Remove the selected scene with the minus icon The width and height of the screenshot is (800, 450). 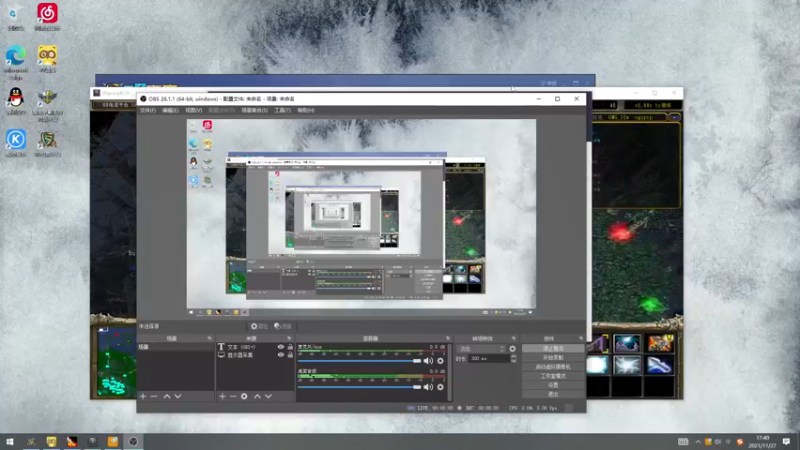(x=154, y=396)
